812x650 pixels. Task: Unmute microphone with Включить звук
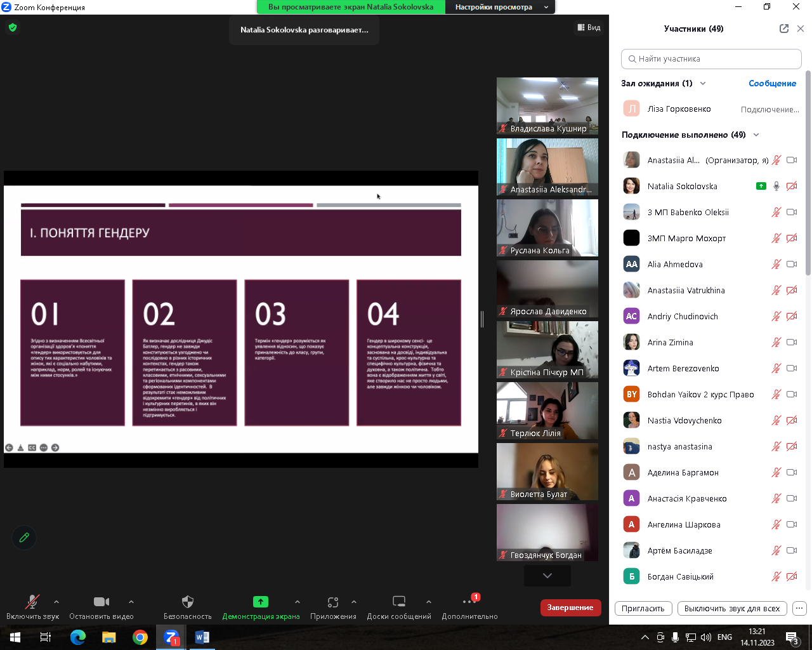(x=32, y=607)
